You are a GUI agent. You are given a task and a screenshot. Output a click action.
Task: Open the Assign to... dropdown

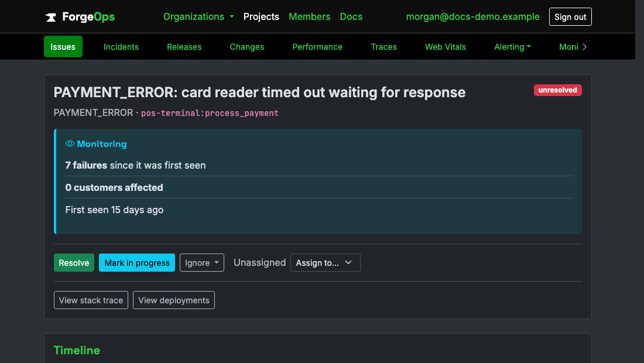pos(326,263)
